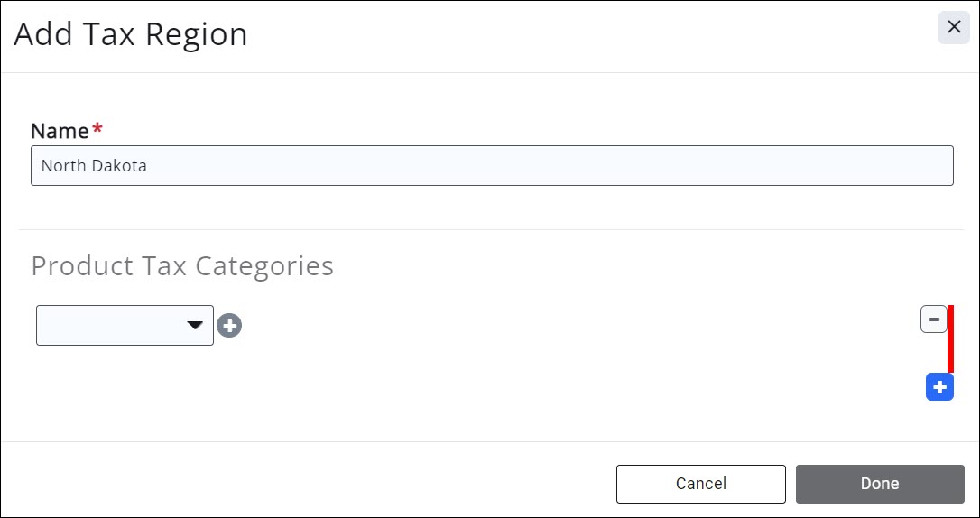Confirm with the Done button
Image resolution: width=980 pixels, height=518 pixels.
[x=879, y=484]
